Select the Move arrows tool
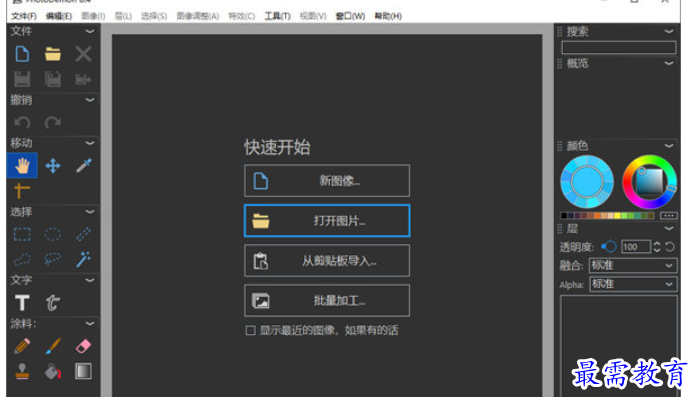Viewport: 696px width, 405px height. pos(53,166)
